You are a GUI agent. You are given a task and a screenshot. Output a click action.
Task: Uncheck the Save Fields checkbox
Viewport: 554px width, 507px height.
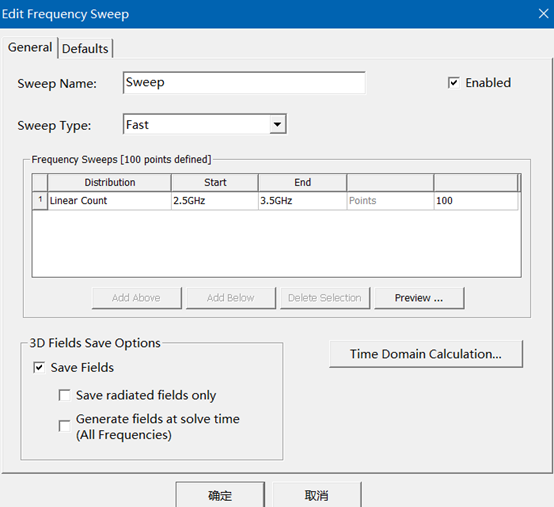tap(39, 367)
